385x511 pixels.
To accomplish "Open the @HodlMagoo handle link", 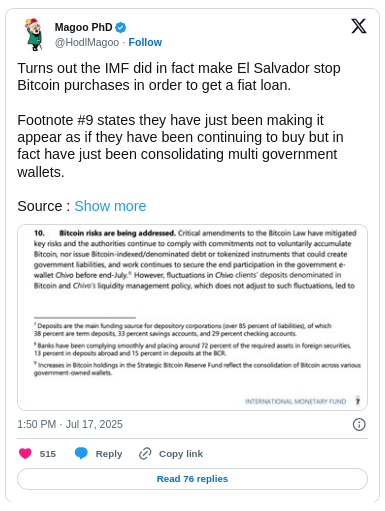I will [x=87, y=42].
